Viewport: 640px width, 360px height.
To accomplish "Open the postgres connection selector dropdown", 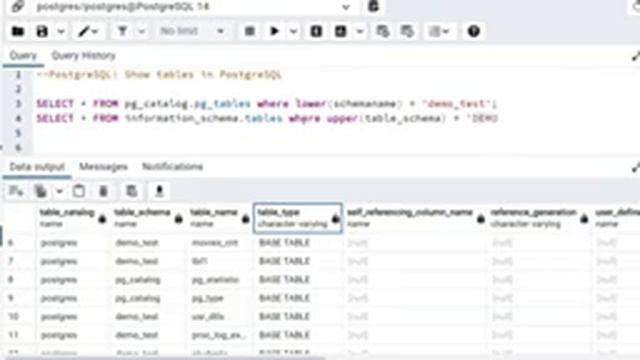I will 346,7.
